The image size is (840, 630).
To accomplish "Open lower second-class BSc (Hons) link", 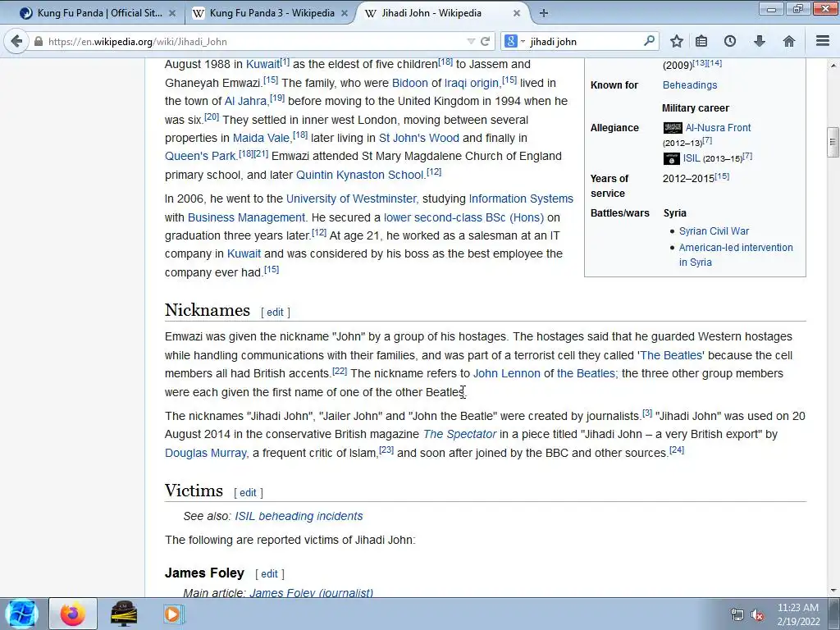I will coord(464,217).
